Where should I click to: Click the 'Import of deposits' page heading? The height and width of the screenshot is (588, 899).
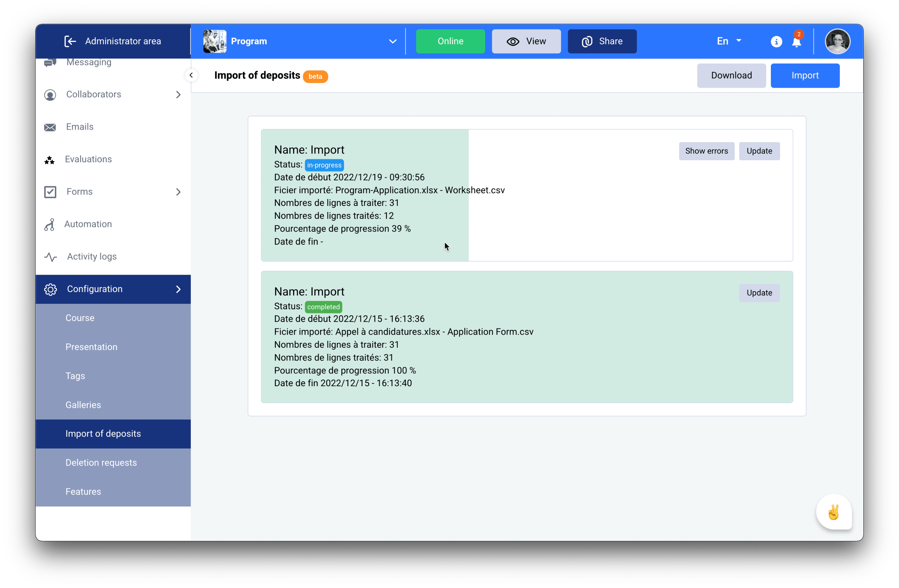pos(257,76)
